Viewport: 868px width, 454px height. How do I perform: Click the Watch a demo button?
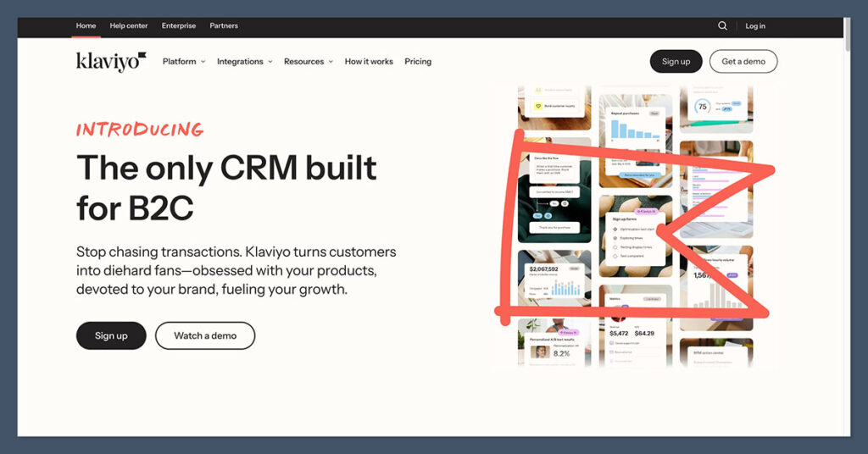pos(205,335)
